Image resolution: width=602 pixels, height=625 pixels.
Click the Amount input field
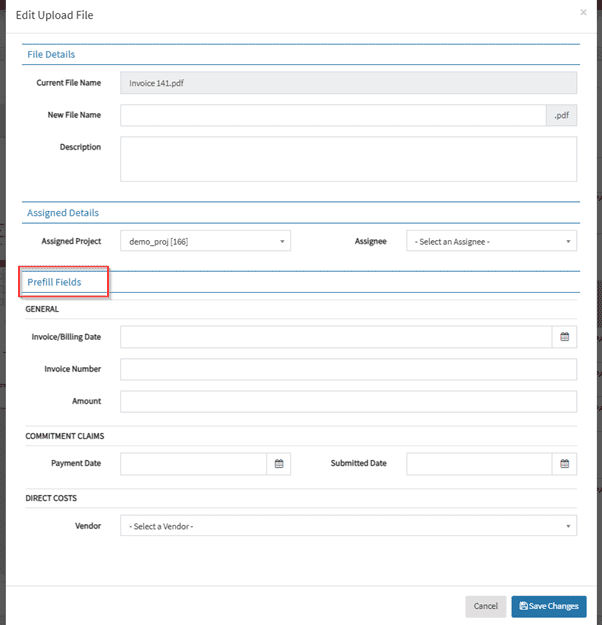(348, 401)
